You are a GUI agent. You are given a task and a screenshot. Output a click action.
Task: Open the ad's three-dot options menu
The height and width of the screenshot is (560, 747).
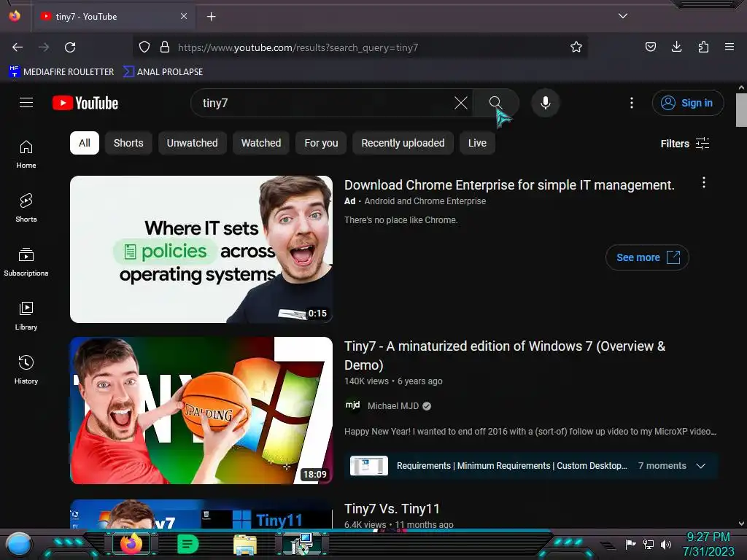(704, 182)
